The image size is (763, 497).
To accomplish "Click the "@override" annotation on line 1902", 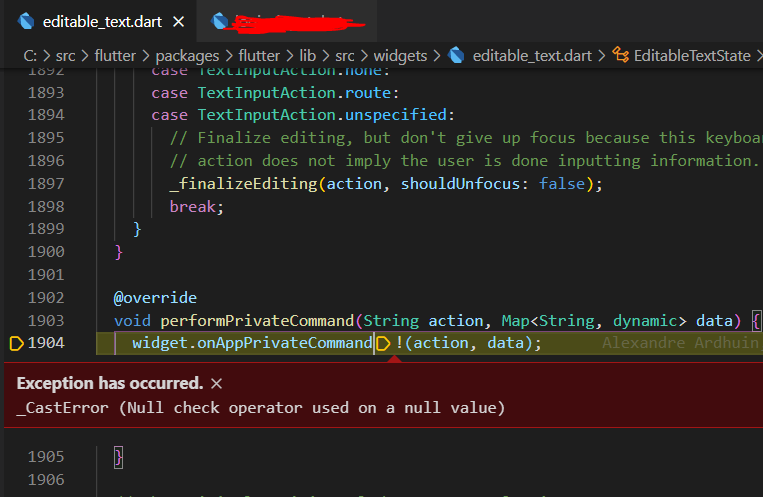I will [x=155, y=298].
